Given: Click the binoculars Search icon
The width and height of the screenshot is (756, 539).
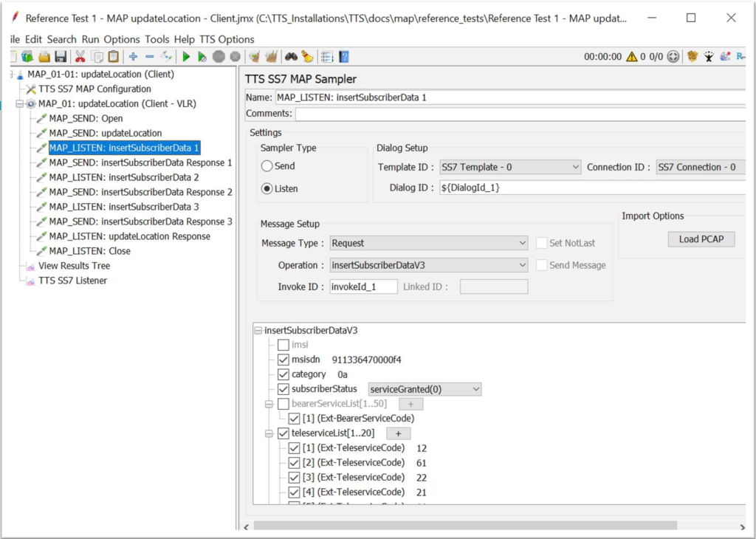Looking at the screenshot, I should click(291, 57).
